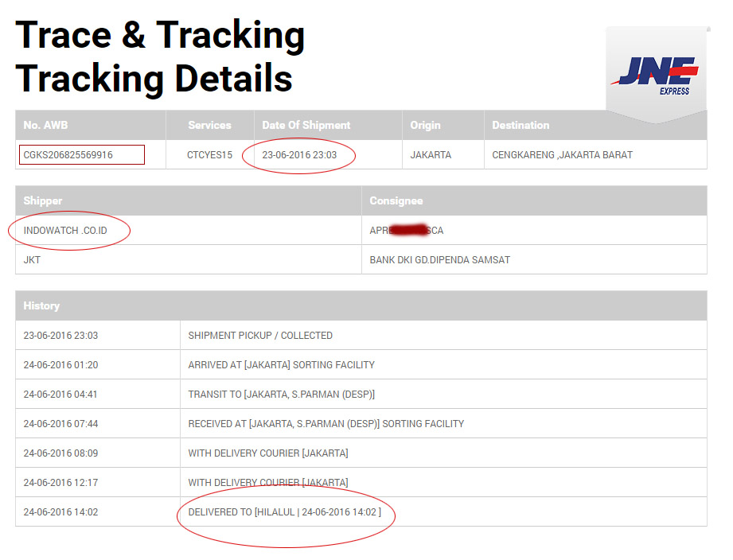This screenshot has height=560, width=733.
Task: Click the Trace & Tracking page heading
Action: pyautogui.click(x=160, y=35)
